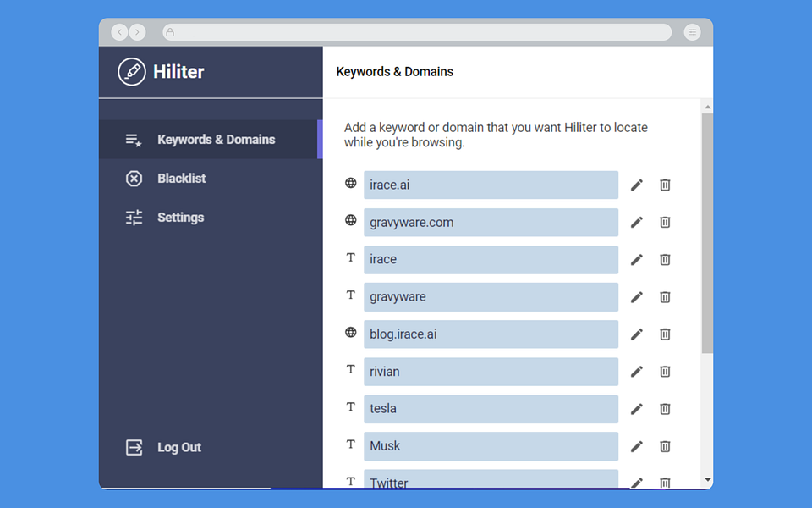Click the browser forward arrow
The width and height of the screenshot is (812, 508).
coord(137,32)
